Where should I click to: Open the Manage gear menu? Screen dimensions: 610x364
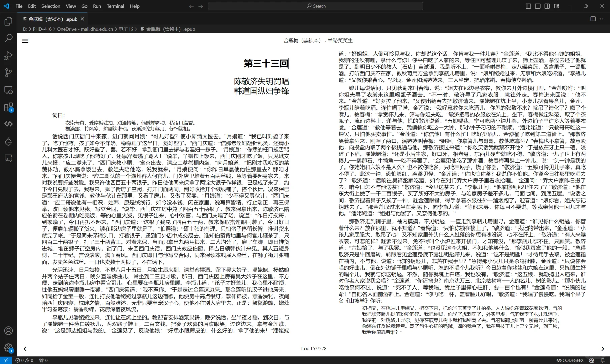(8, 347)
